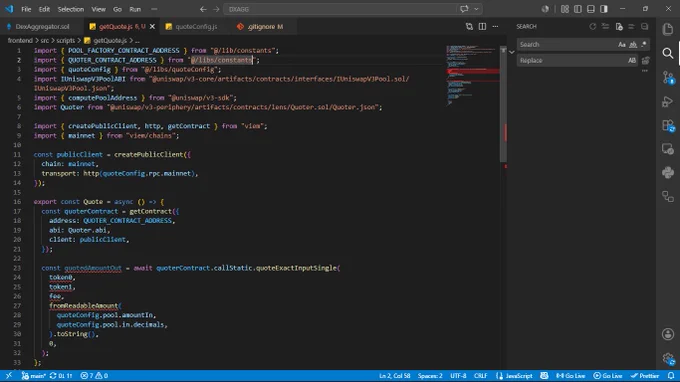Toggle Match Case in search box

622,44
